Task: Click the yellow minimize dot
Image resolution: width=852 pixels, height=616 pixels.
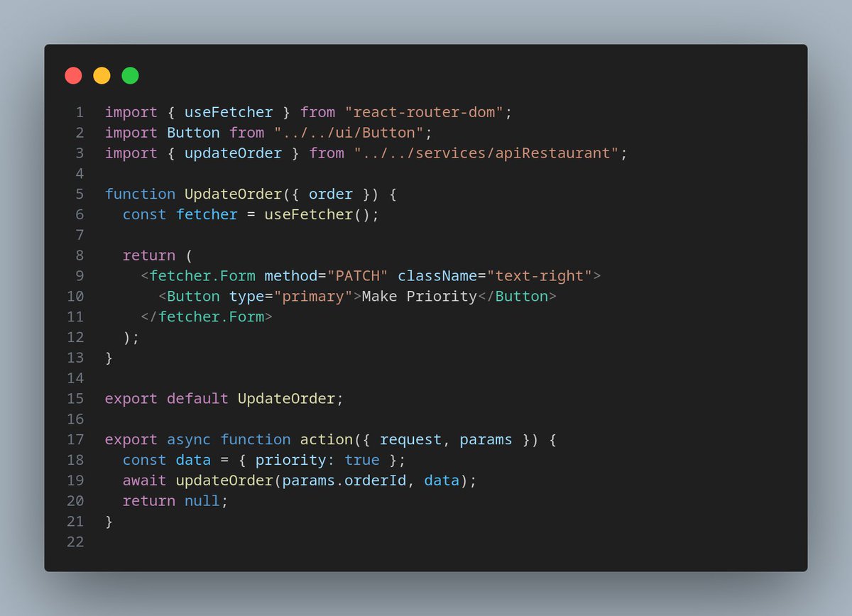Action: point(102,75)
